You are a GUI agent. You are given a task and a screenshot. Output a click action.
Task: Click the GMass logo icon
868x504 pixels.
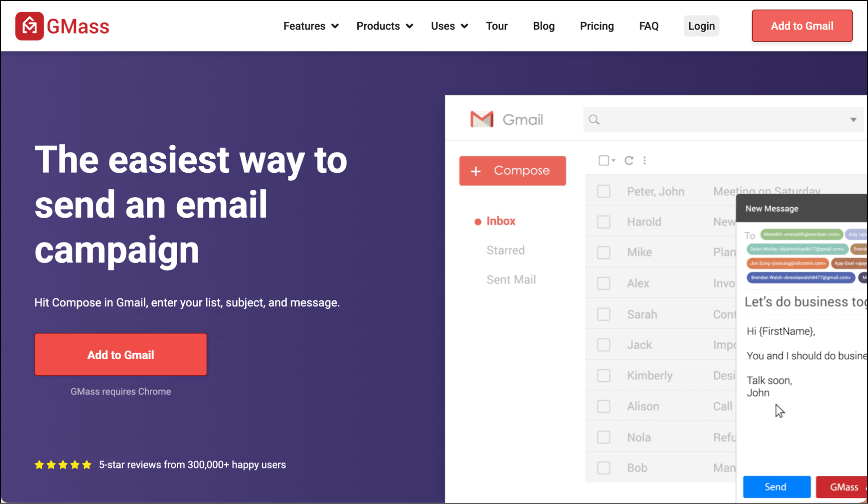(30, 26)
